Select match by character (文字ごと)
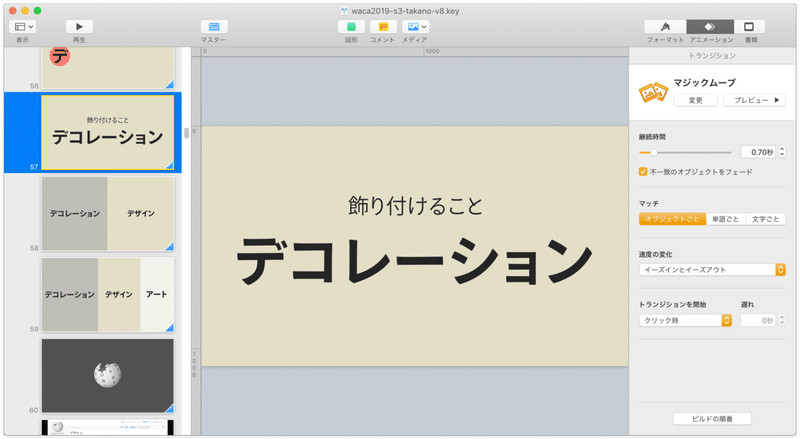Image resolution: width=800 pixels, height=439 pixels. 765,219
